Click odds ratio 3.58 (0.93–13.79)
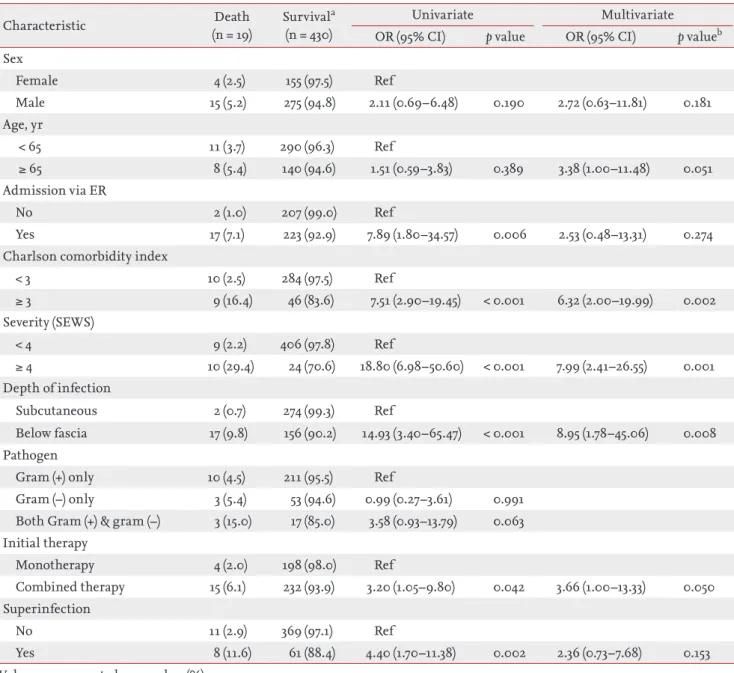The height and width of the screenshot is (673, 734). click(412, 522)
